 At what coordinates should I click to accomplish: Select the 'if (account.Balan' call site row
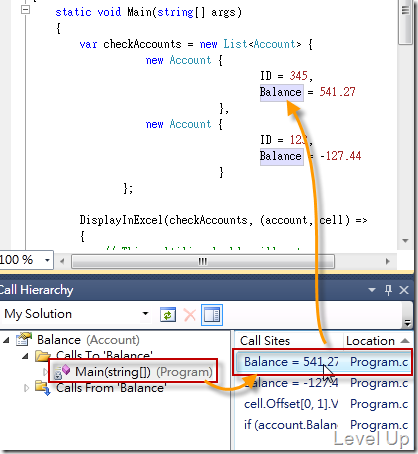[x=323, y=425]
